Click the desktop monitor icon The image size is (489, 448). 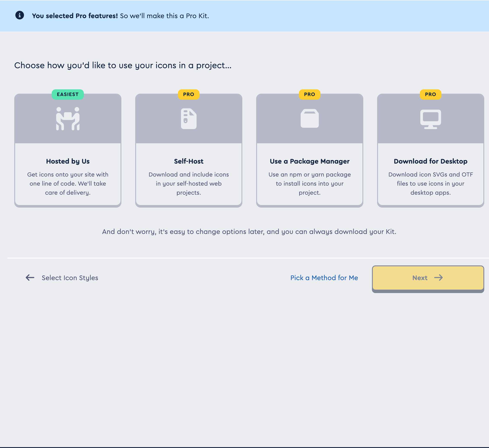tap(430, 119)
